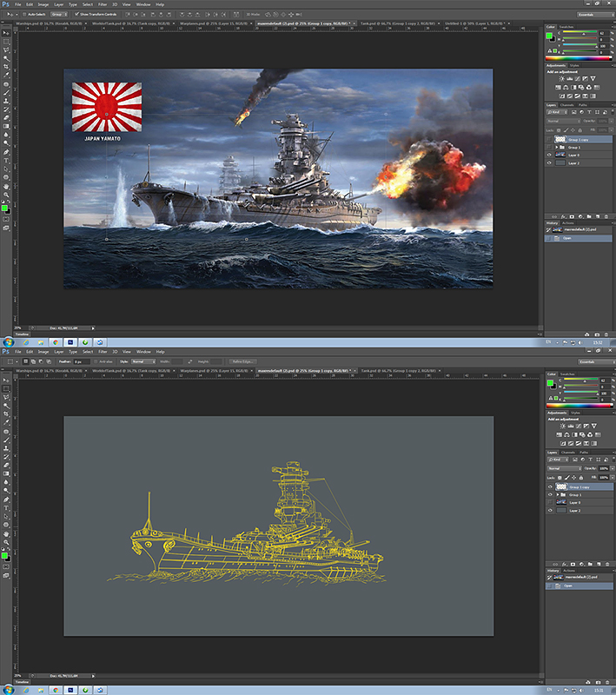Select Rectangular Marquee tool in lower Photoshop window

click(x=6, y=388)
